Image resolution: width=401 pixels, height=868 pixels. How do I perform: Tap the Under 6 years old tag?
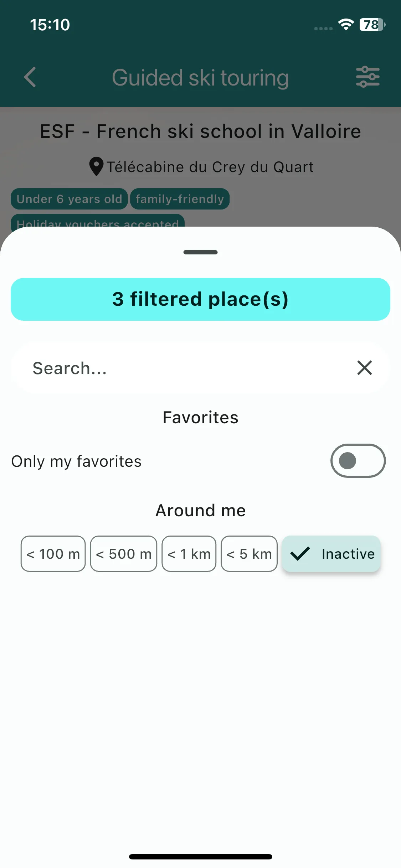point(69,199)
